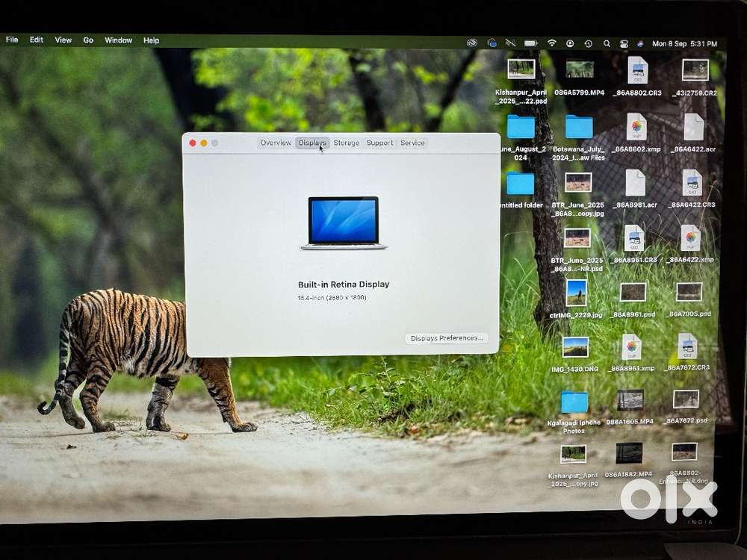Open the Go menu
The width and height of the screenshot is (747, 560).
(x=88, y=40)
